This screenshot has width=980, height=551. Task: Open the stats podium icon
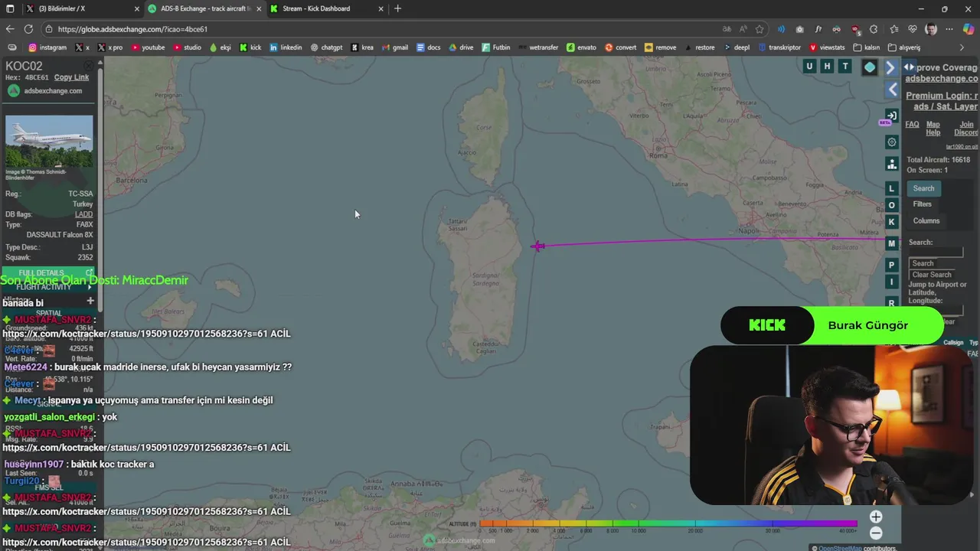[x=892, y=164]
